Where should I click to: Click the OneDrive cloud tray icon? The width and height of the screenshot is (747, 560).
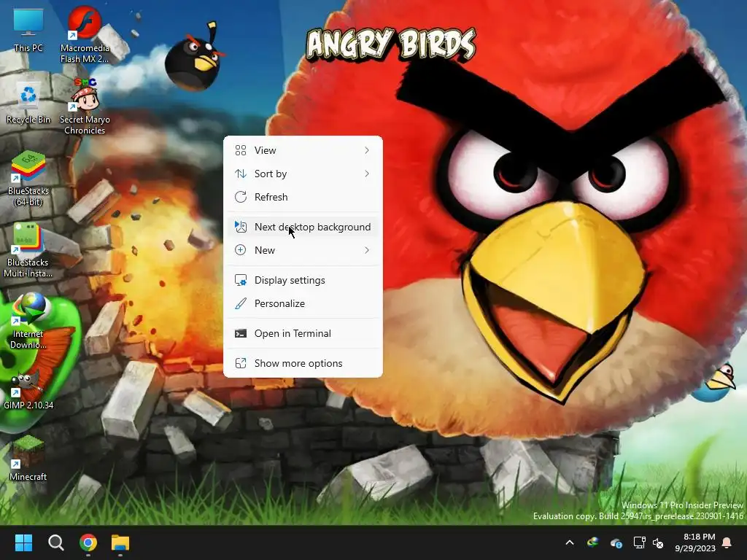[x=616, y=542]
